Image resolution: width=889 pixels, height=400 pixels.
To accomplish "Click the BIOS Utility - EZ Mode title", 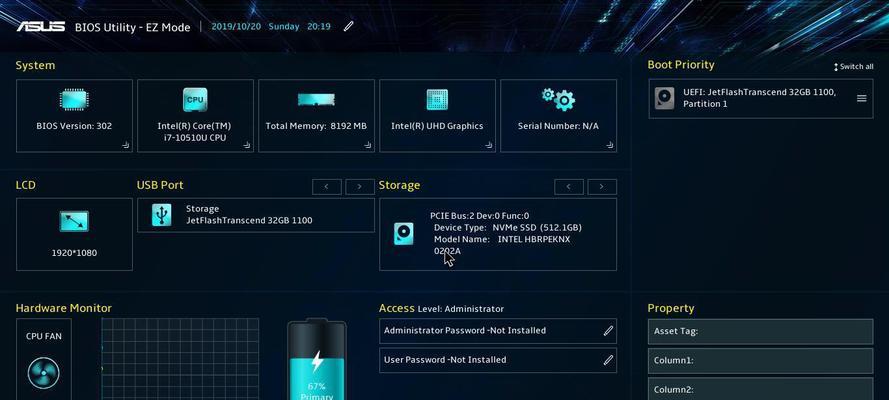I will (x=133, y=27).
